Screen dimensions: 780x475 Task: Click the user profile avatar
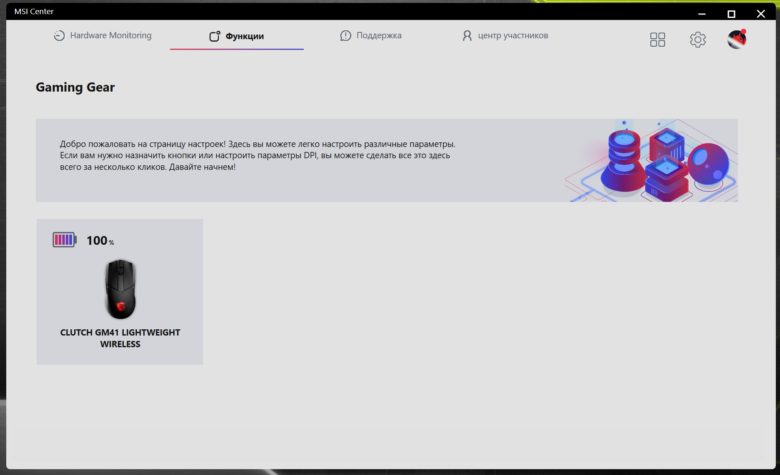tap(737, 39)
